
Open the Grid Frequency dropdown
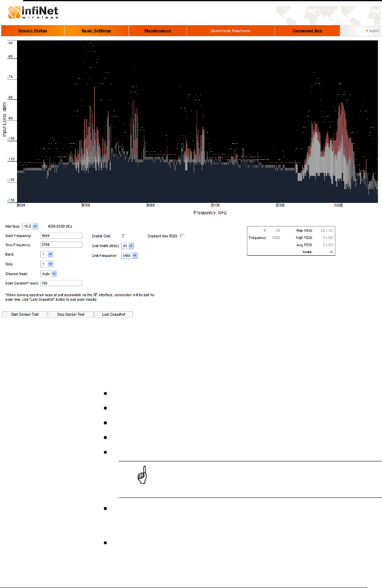coord(129,256)
